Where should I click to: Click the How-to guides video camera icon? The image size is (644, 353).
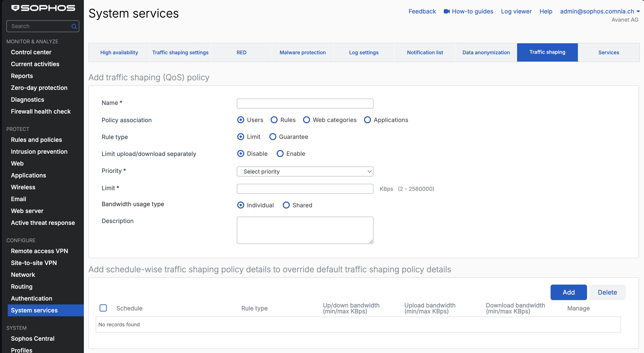click(446, 11)
